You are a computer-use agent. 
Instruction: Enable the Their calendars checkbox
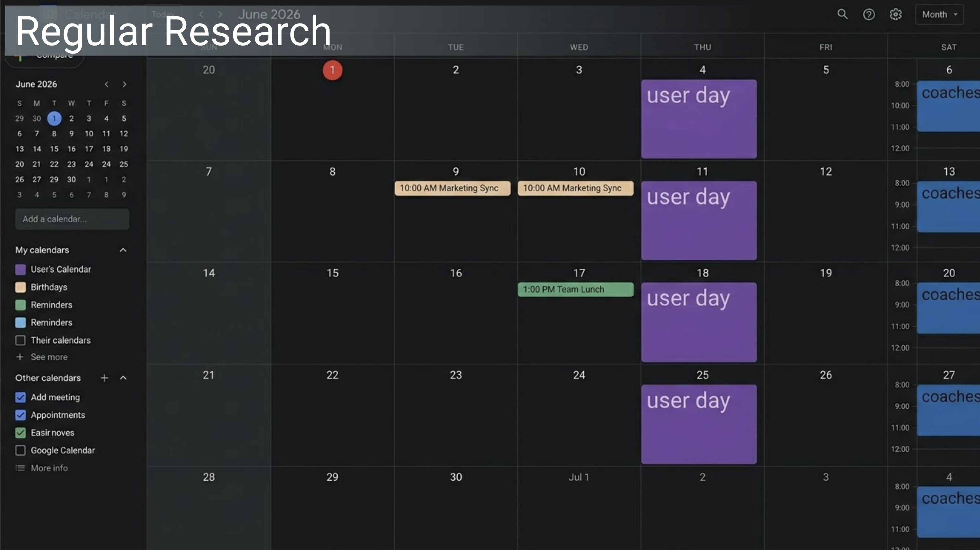pos(21,340)
